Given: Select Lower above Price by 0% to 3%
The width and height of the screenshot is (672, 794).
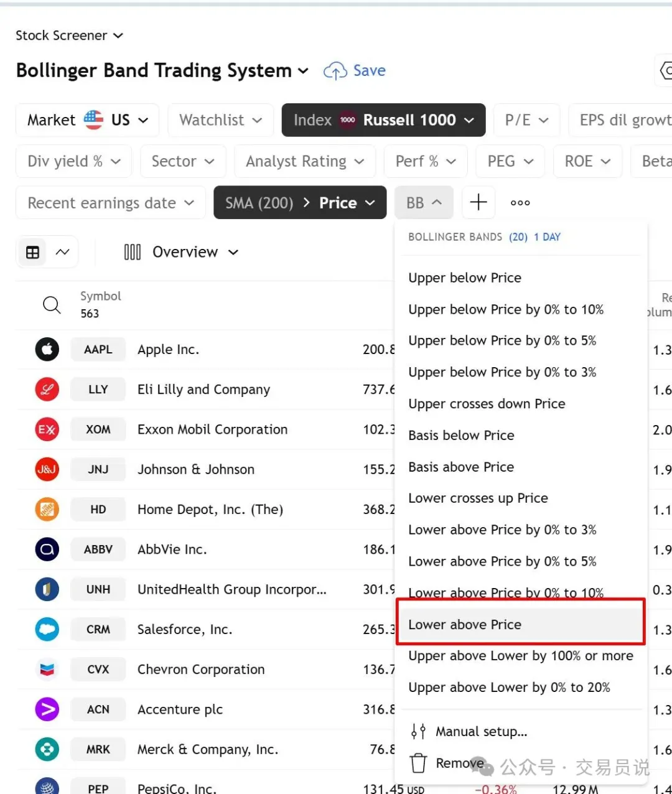Looking at the screenshot, I should [502, 530].
